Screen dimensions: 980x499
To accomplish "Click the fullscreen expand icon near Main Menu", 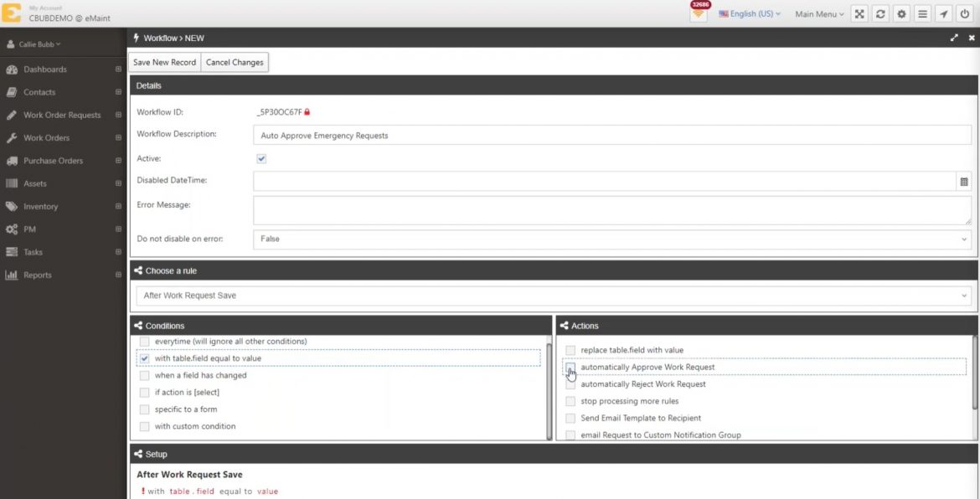I will point(859,13).
